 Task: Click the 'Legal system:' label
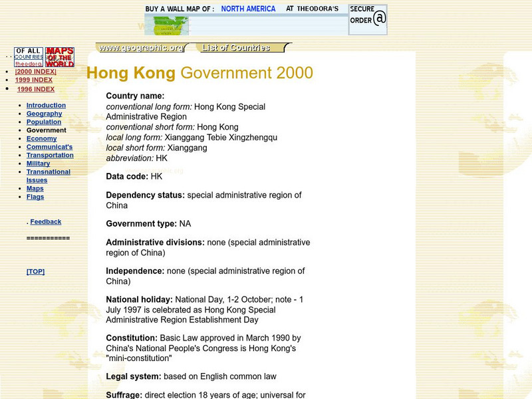click(134, 376)
